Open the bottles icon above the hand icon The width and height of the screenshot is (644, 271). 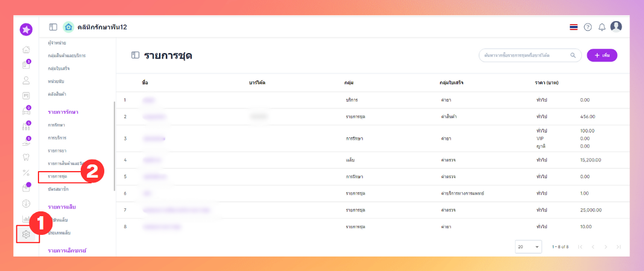coord(26,126)
